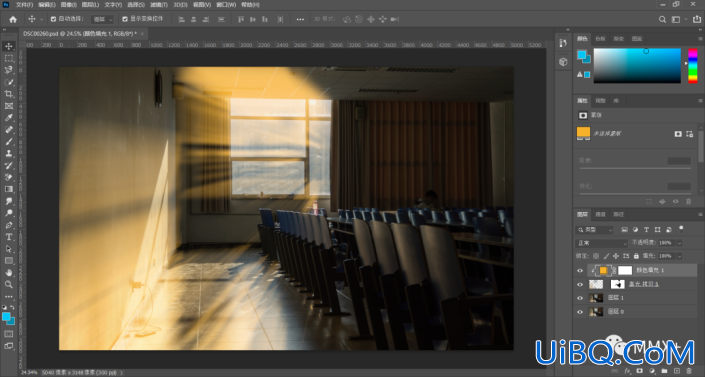Open the Properties panel flyout menu
Viewport: 705px width, 377px height.
(700, 101)
